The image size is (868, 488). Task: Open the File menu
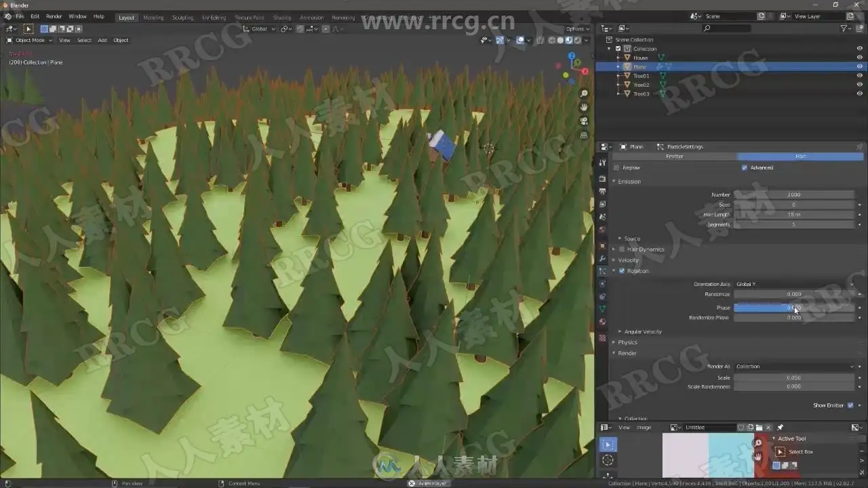20,16
